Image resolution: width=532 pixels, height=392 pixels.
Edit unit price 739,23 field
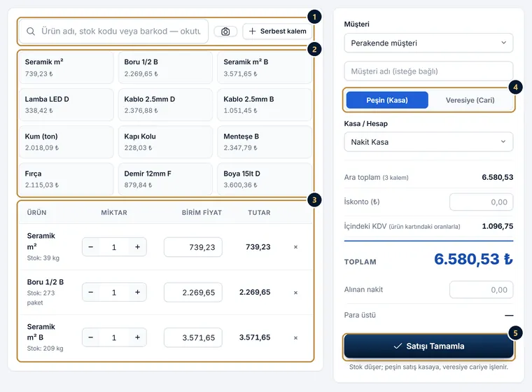coord(193,247)
